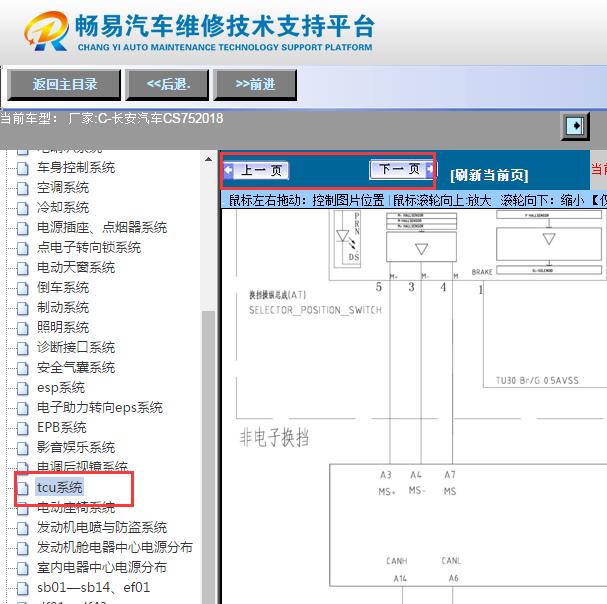The image size is (607, 604).
Task: Go back with the <<后退 button
Action: point(167,84)
